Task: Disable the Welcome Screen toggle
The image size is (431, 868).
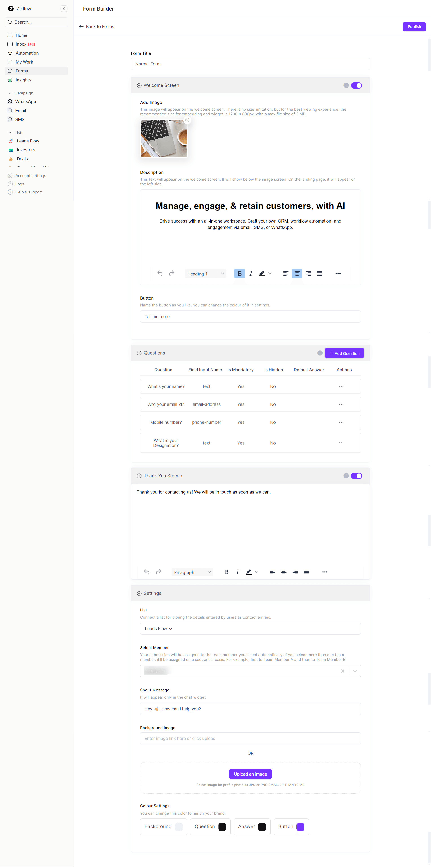Action: tap(356, 85)
